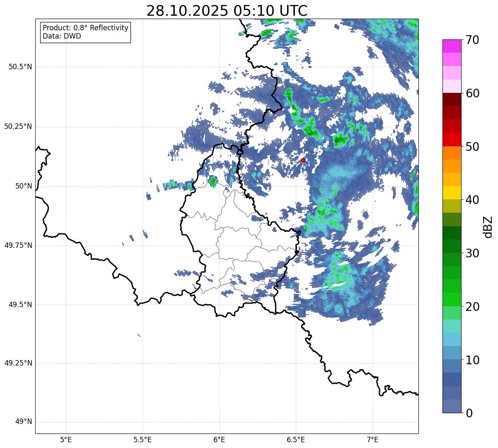Click the longitude label 7°E
The height and width of the screenshot is (448, 498).
pyautogui.click(x=372, y=440)
